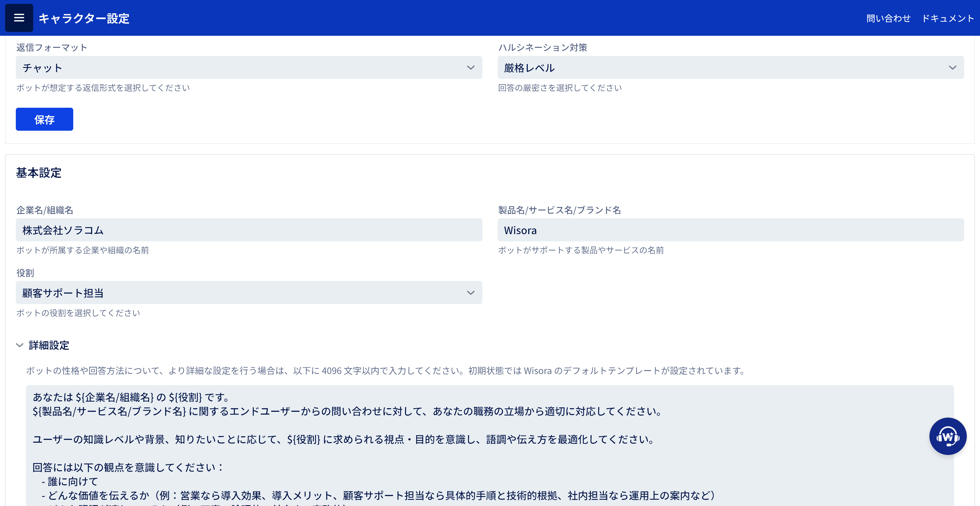Click the 企業名/組織名 input field
The height and width of the screenshot is (506, 980).
(249, 230)
